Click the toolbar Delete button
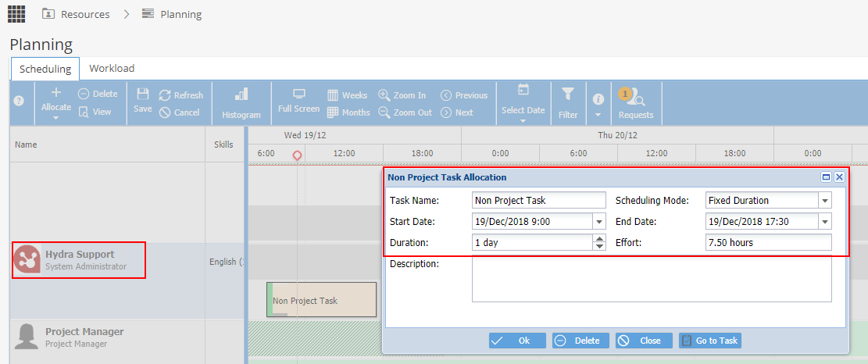The width and height of the screenshot is (868, 364). 98,94
